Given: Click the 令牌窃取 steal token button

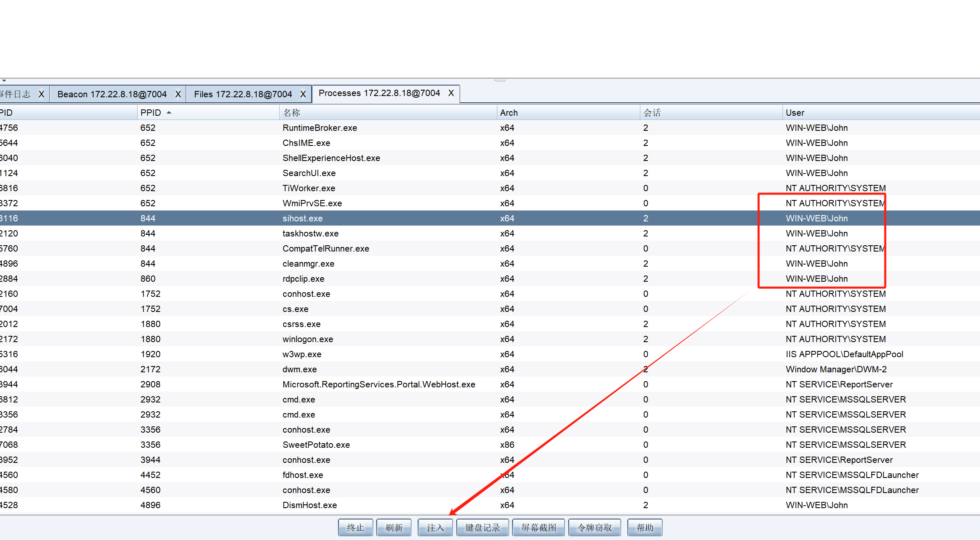Looking at the screenshot, I should [x=594, y=527].
